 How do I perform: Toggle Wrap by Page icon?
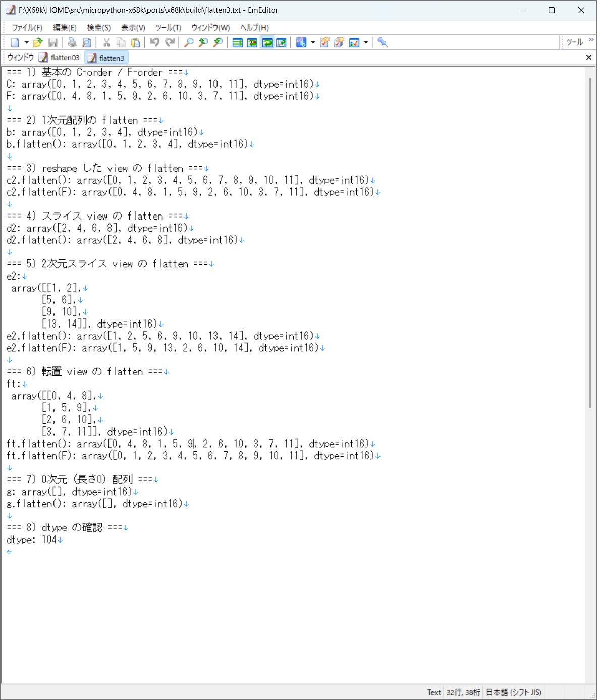point(282,43)
